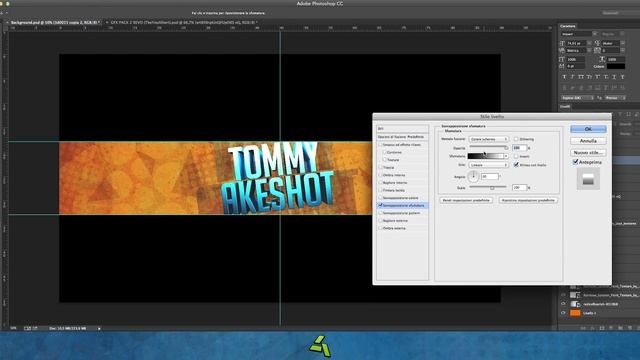Switch to the Background.psd document tab
Screen dimensions: 640x360
pyautogui.click(x=54, y=23)
